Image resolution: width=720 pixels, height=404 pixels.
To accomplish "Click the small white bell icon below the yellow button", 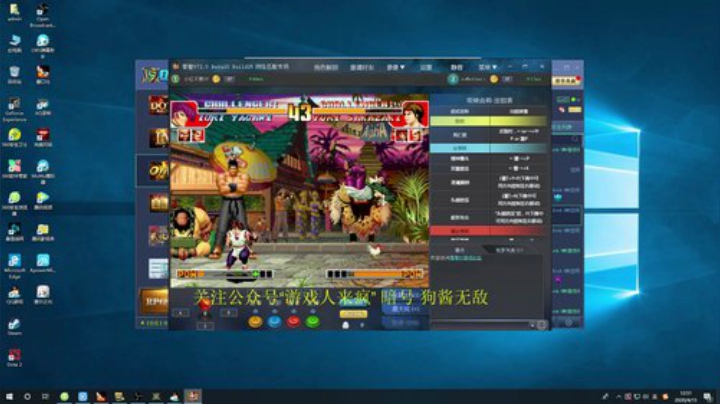I will (x=346, y=325).
